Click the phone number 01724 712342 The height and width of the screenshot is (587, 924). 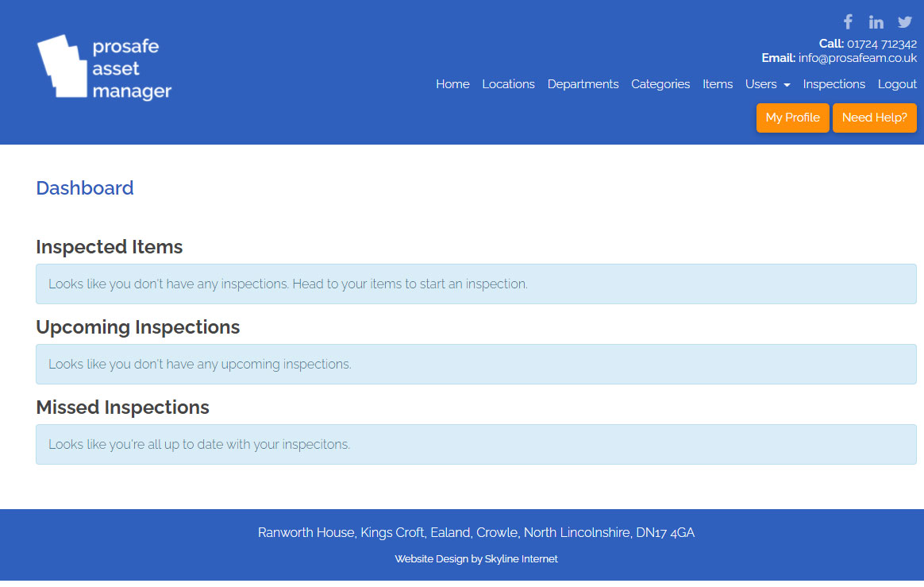881,44
